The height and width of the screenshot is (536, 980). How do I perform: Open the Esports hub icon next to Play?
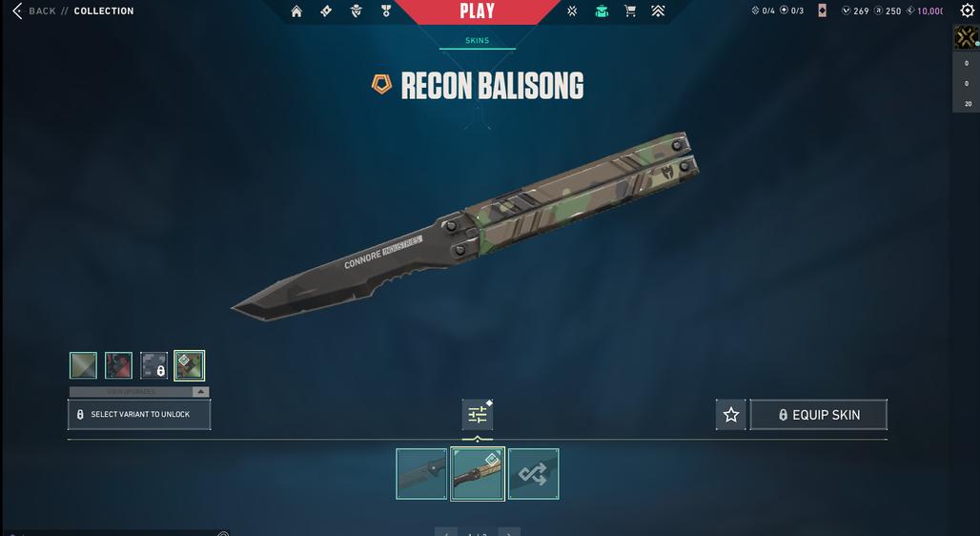point(572,10)
